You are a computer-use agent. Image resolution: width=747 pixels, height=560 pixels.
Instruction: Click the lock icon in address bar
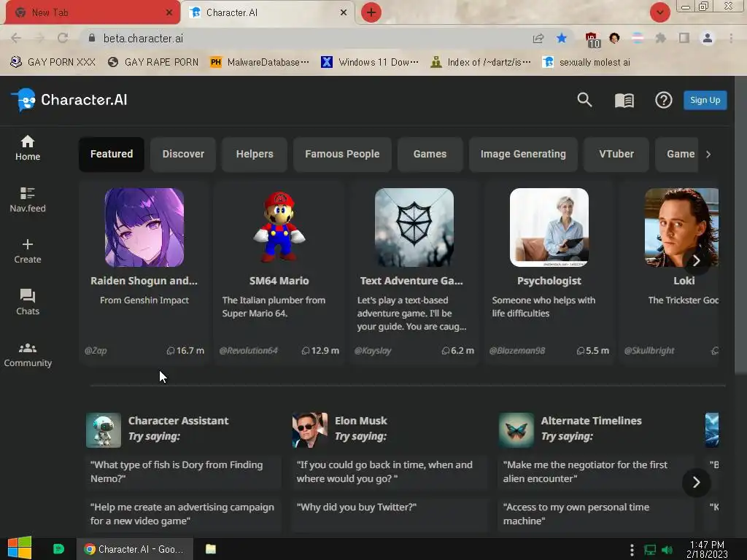point(92,38)
